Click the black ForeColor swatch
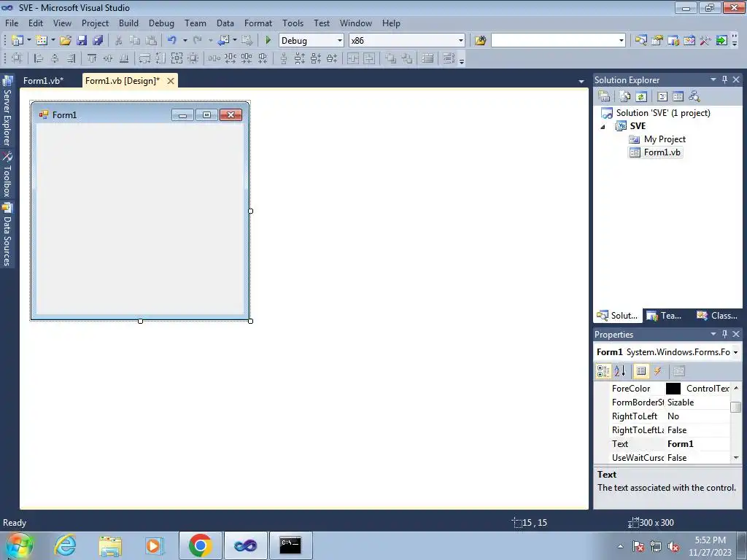This screenshot has width=747, height=560. [x=673, y=389]
